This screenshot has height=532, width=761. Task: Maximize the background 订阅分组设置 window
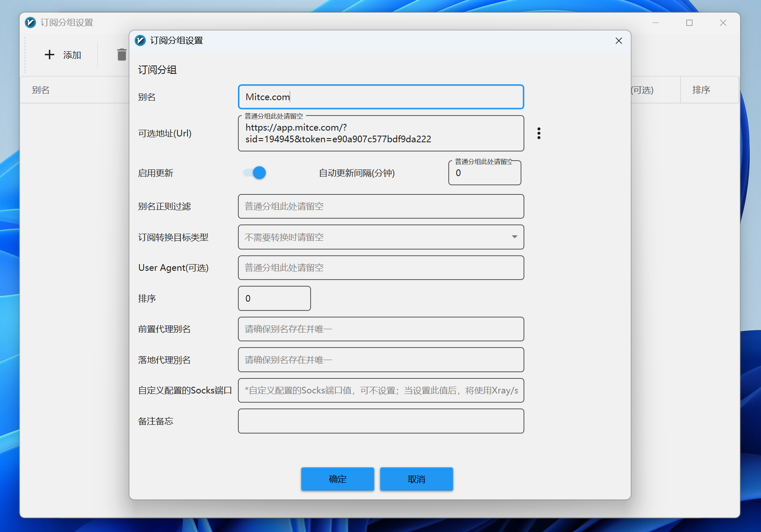pos(689,23)
